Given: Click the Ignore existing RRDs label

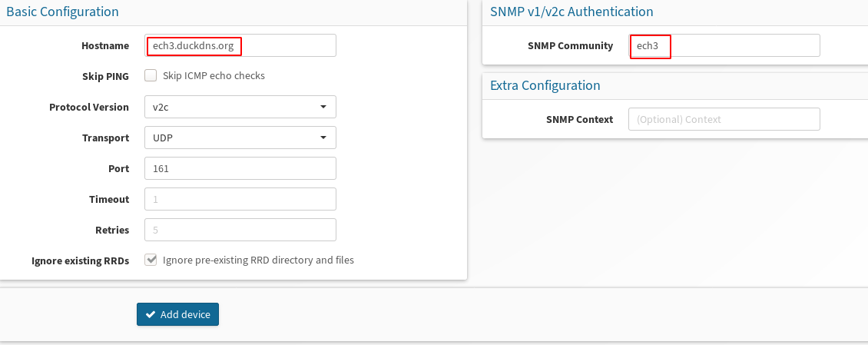Looking at the screenshot, I should [80, 260].
